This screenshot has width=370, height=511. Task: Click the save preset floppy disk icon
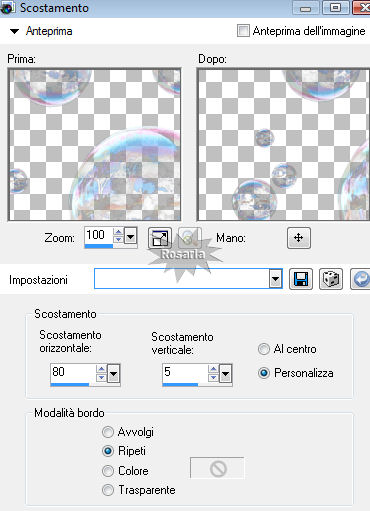(x=301, y=279)
